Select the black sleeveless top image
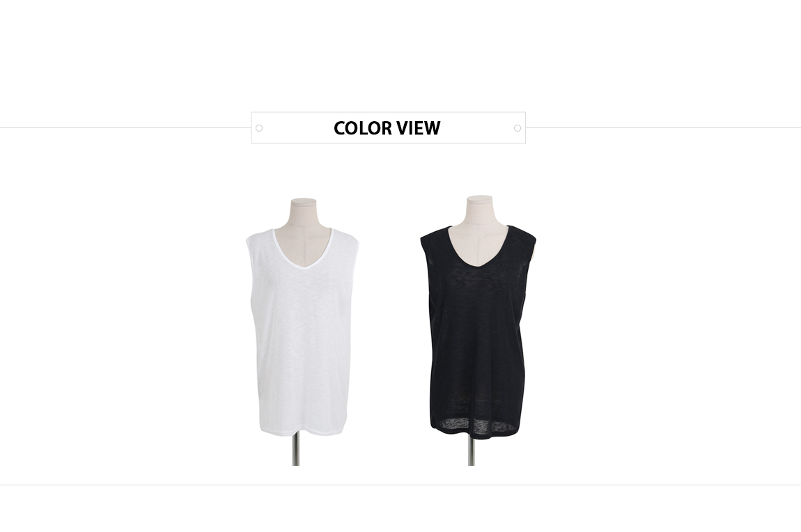 click(x=478, y=330)
